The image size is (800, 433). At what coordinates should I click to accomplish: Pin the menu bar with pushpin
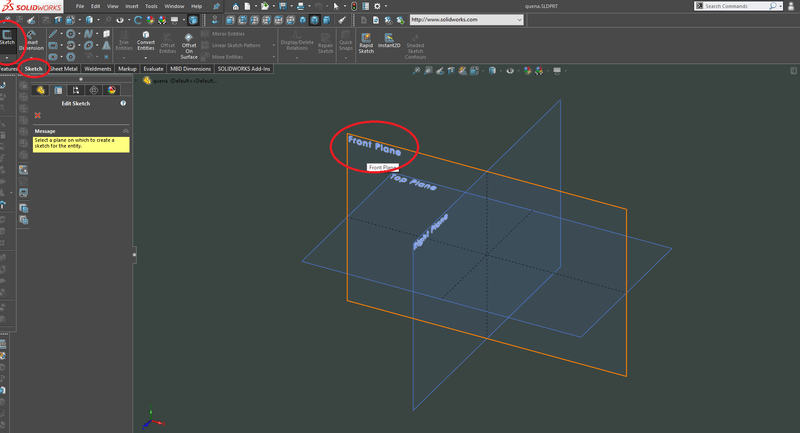[x=216, y=6]
